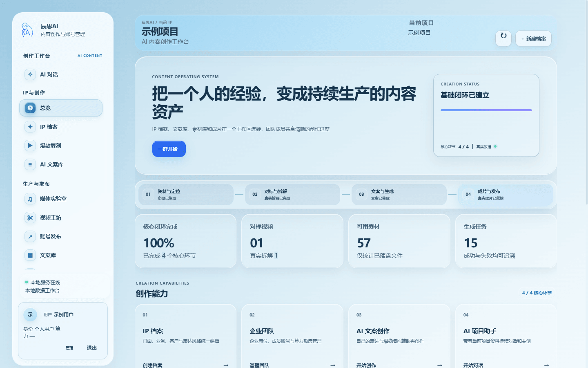Click the 视频工坊 scissors icon
The image size is (588, 368).
pyautogui.click(x=30, y=218)
